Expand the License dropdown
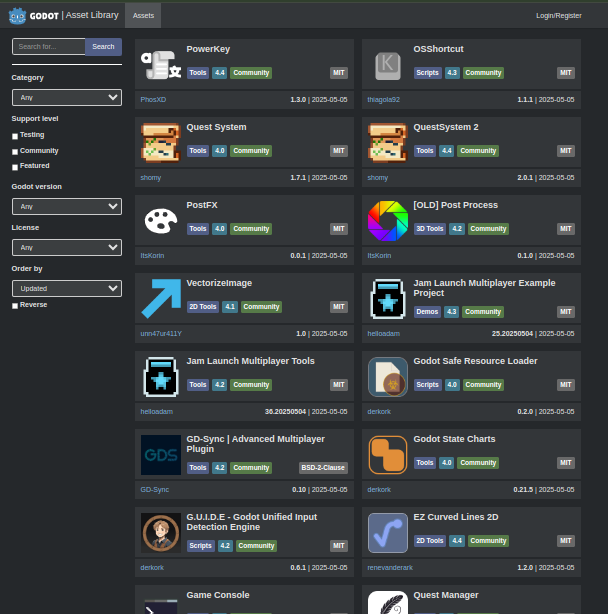 (x=67, y=247)
